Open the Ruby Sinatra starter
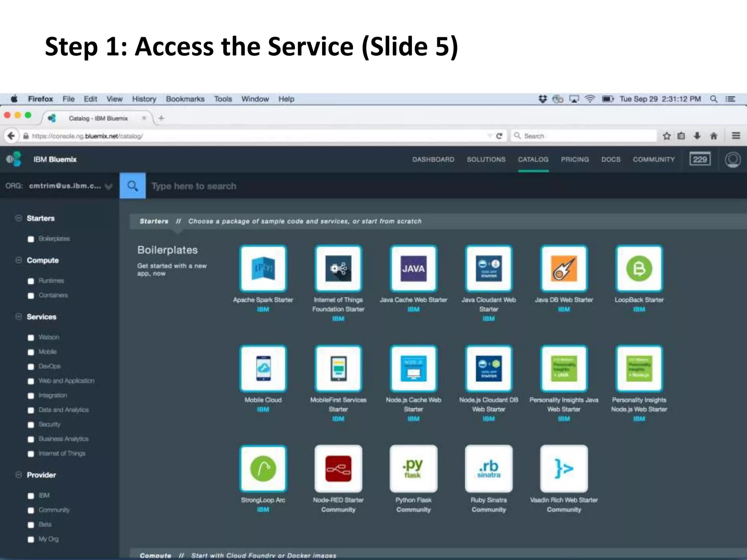 (489, 468)
